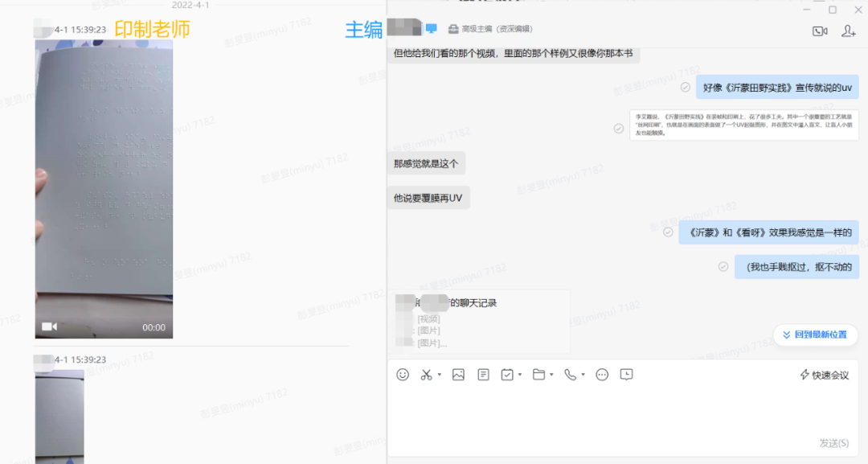This screenshot has width=868, height=464.
Task: Open the emoji picker
Action: [403, 374]
